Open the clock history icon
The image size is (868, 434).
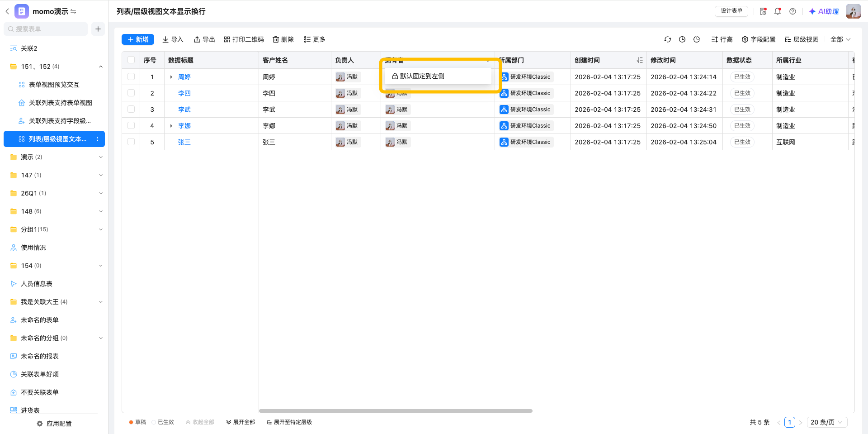click(x=682, y=39)
